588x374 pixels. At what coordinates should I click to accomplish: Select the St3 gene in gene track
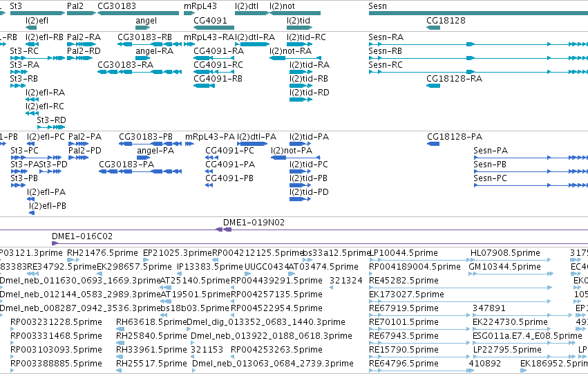click(37, 13)
